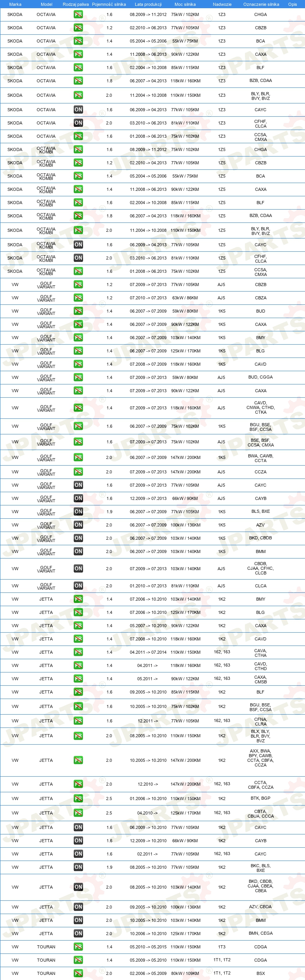Click the PB icon in Jetta BTK, BGP row
This screenshot has width=305, height=980.
78,798
